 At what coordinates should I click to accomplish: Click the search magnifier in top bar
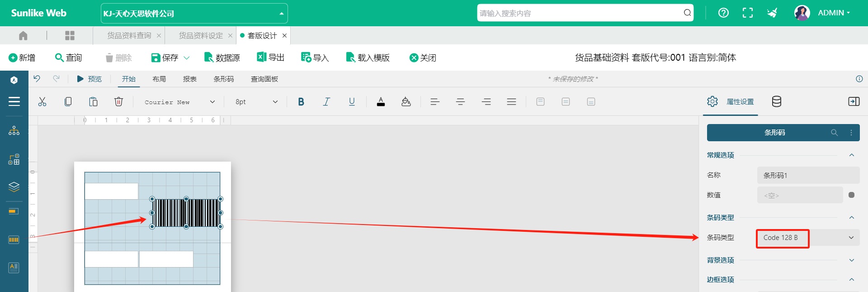[x=687, y=13]
